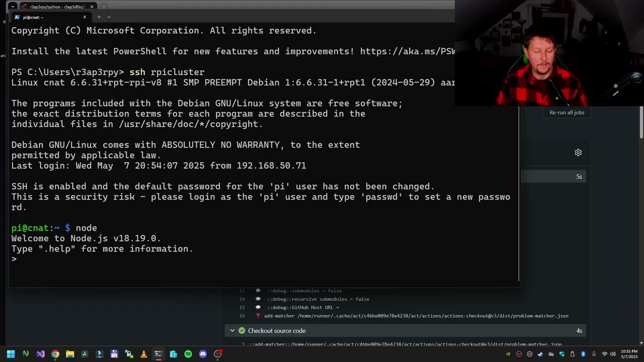Toggle volume speaker icon in tray
The height and width of the screenshot is (362, 644).
point(613,354)
